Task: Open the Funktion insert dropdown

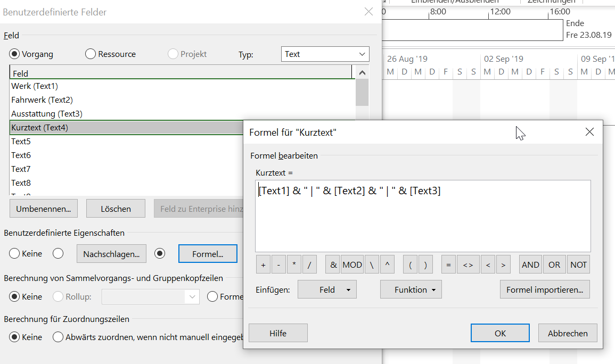Action: click(x=411, y=289)
